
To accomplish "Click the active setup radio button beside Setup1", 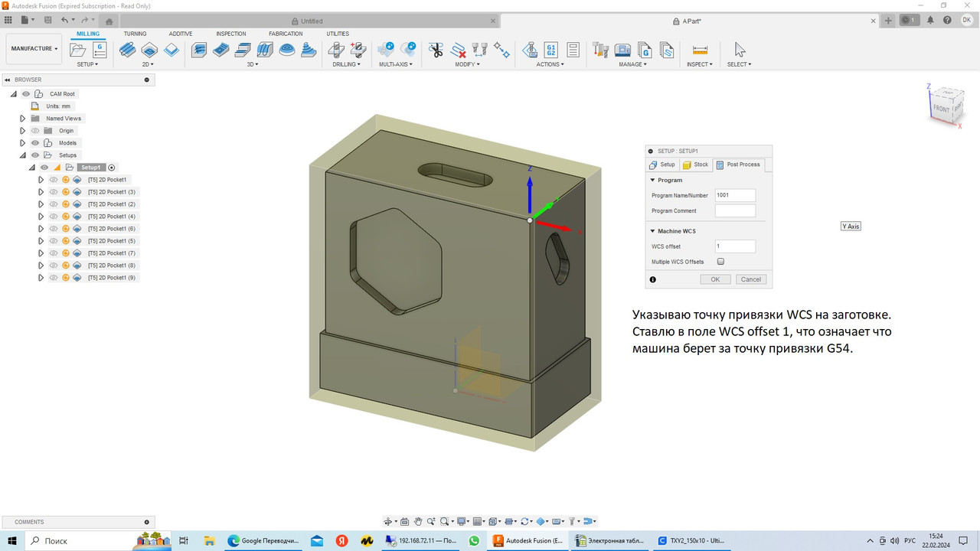I will pyautogui.click(x=112, y=168).
